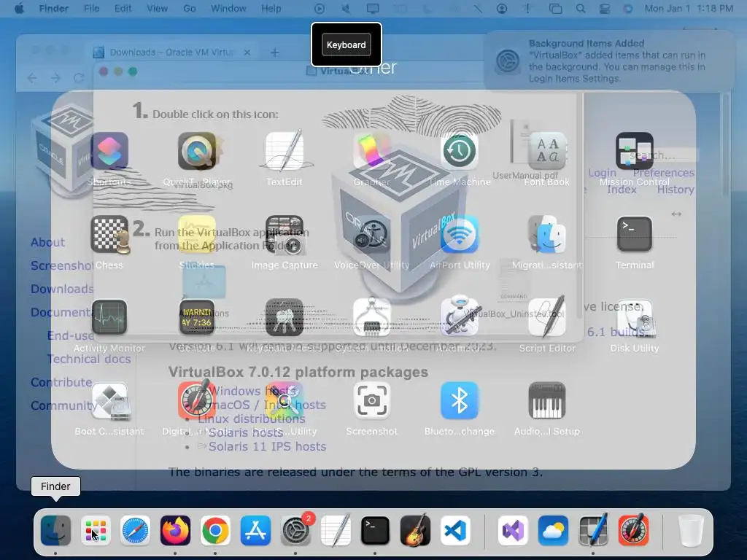747x560 pixels.
Task: Launch Automator
Action: click(x=460, y=317)
